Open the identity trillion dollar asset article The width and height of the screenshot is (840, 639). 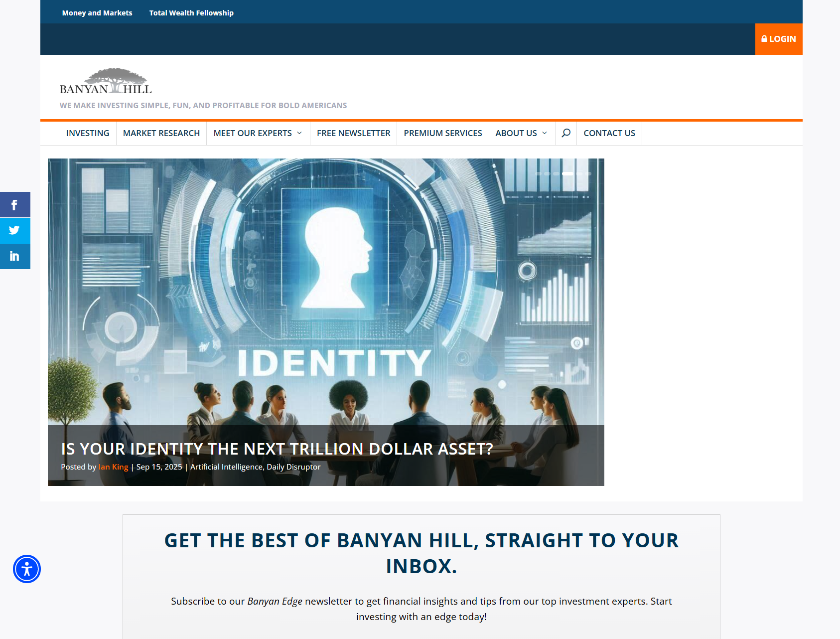click(277, 449)
